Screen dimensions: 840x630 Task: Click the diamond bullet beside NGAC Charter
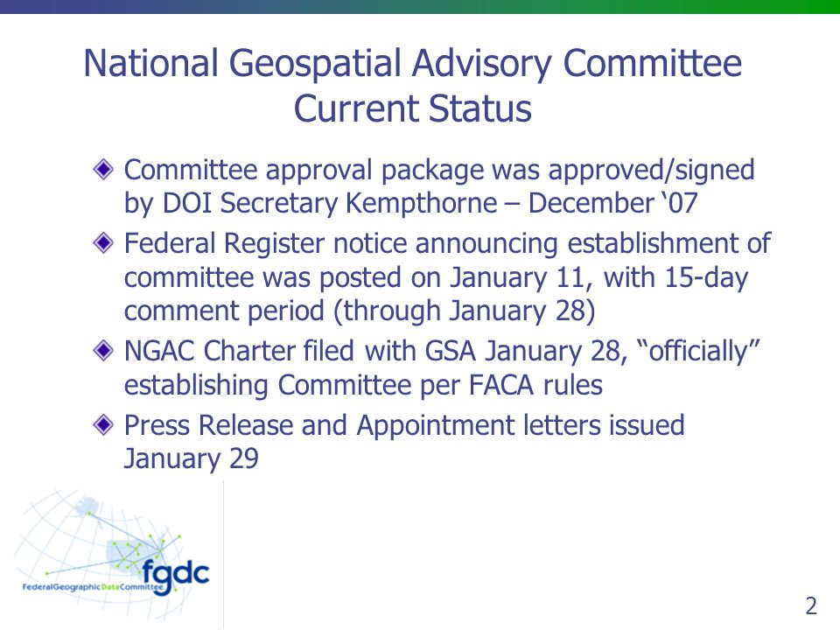103,352
